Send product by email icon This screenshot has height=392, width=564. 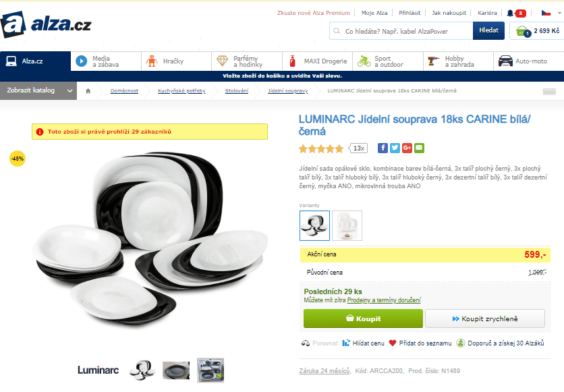[x=419, y=148]
